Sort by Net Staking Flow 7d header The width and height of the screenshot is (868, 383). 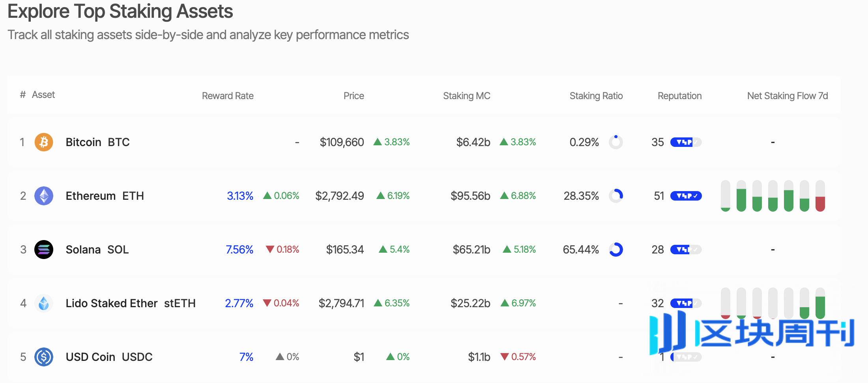tap(787, 96)
